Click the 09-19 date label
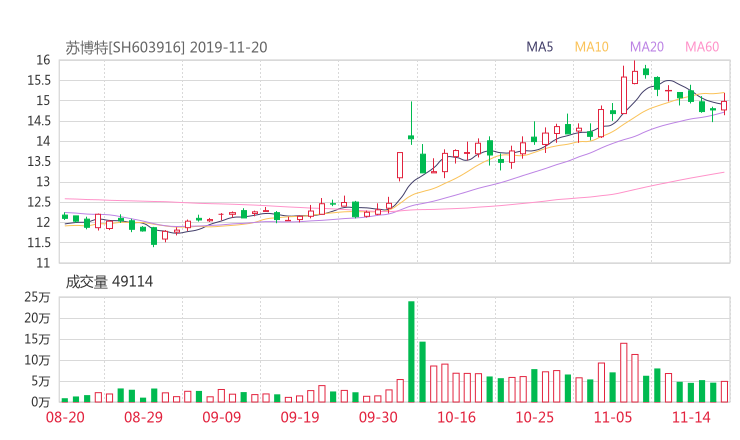This screenshot has width=740, height=440. click(300, 417)
